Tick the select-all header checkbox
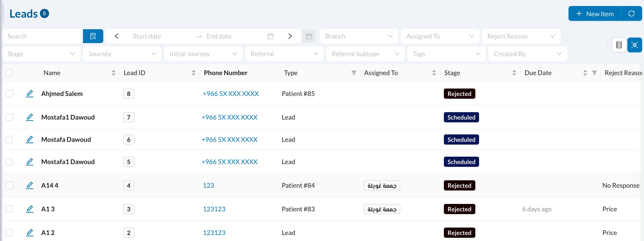This screenshot has height=241, width=644. (x=9, y=73)
